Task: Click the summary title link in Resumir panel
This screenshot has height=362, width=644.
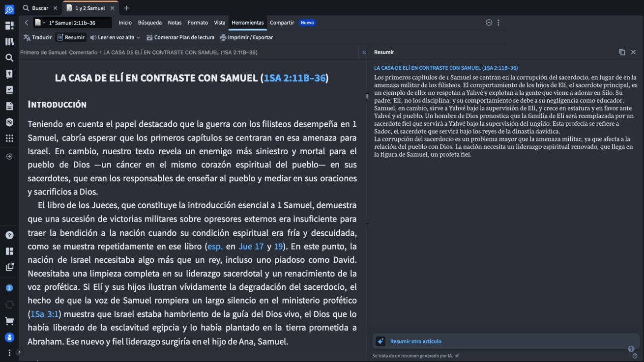Action: (446, 68)
